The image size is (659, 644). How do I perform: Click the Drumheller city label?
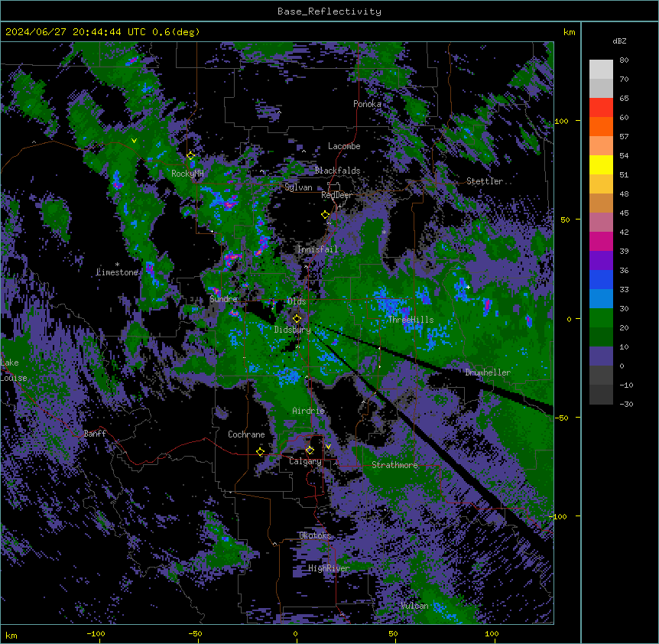(488, 372)
